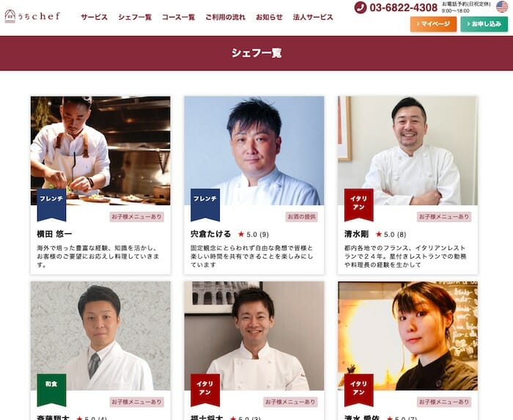
Task: Click the blue フレンチ ribbon on 横田 悠一's card
Action: tap(51, 205)
